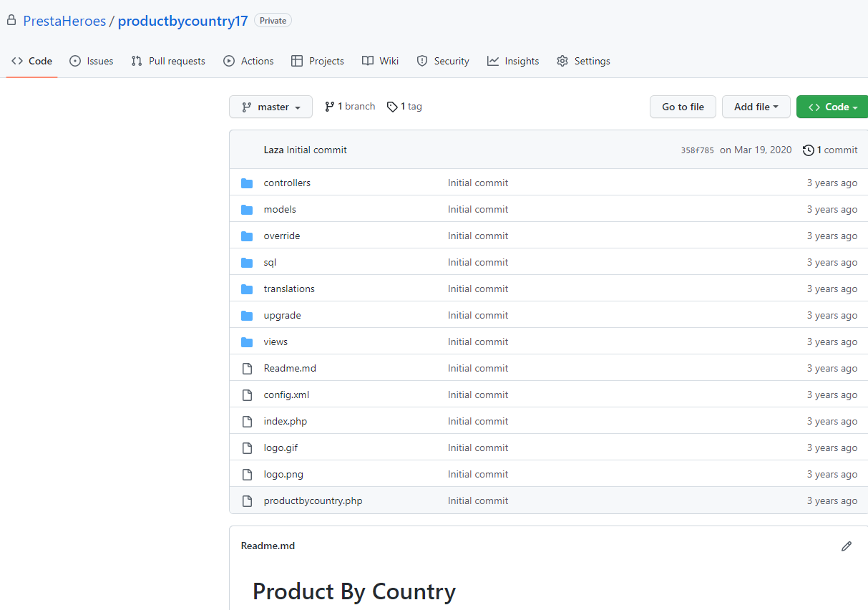
Task: Open the Pull requests tab
Action: 168,61
